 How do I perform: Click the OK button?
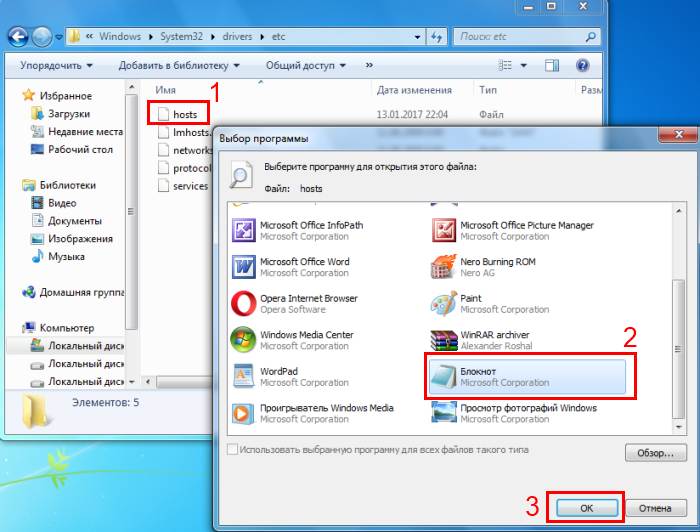point(585,508)
